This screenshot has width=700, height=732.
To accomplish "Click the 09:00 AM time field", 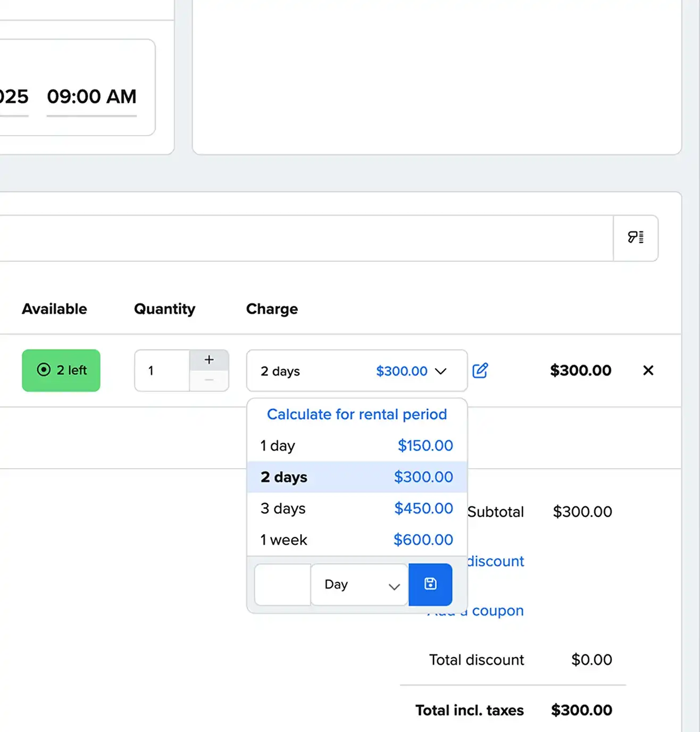I will (x=91, y=97).
